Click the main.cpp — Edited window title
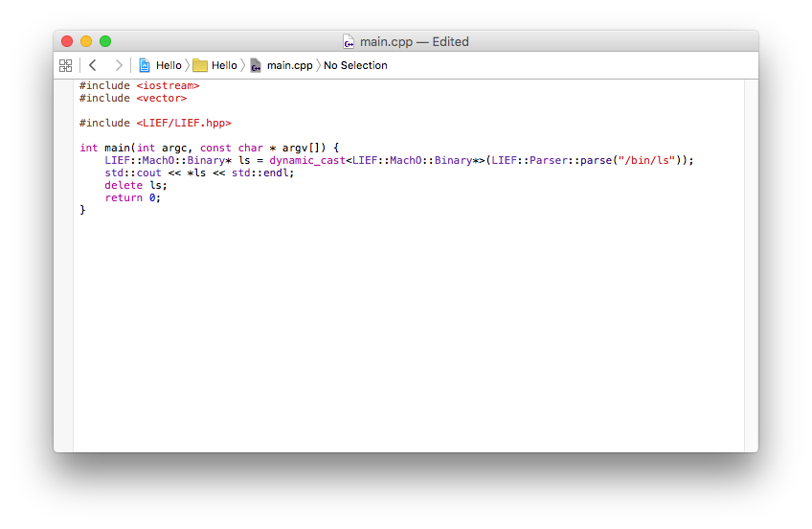This screenshot has height=529, width=812. click(x=415, y=42)
